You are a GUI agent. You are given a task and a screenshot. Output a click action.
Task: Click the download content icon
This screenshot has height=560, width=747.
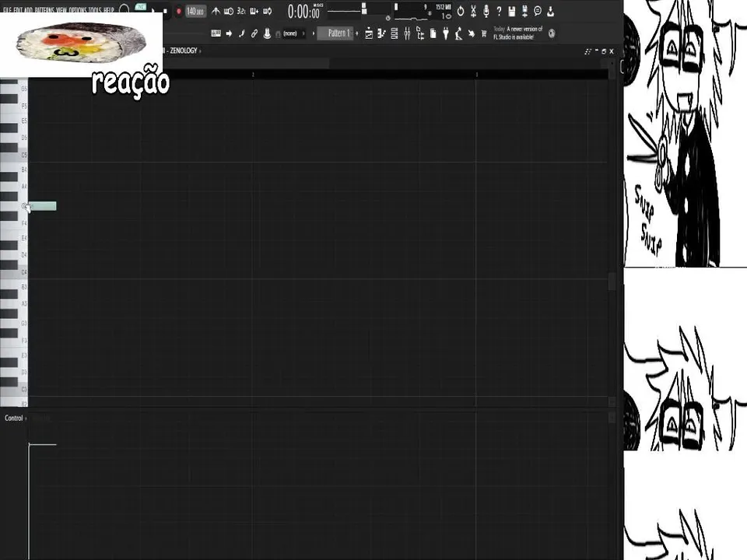(x=550, y=11)
